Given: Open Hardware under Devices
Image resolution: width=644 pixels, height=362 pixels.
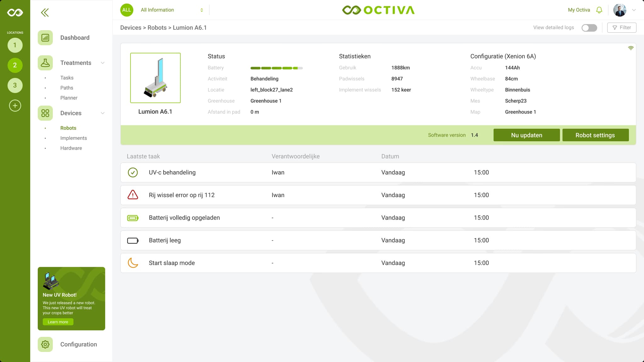Looking at the screenshot, I should click(x=71, y=148).
